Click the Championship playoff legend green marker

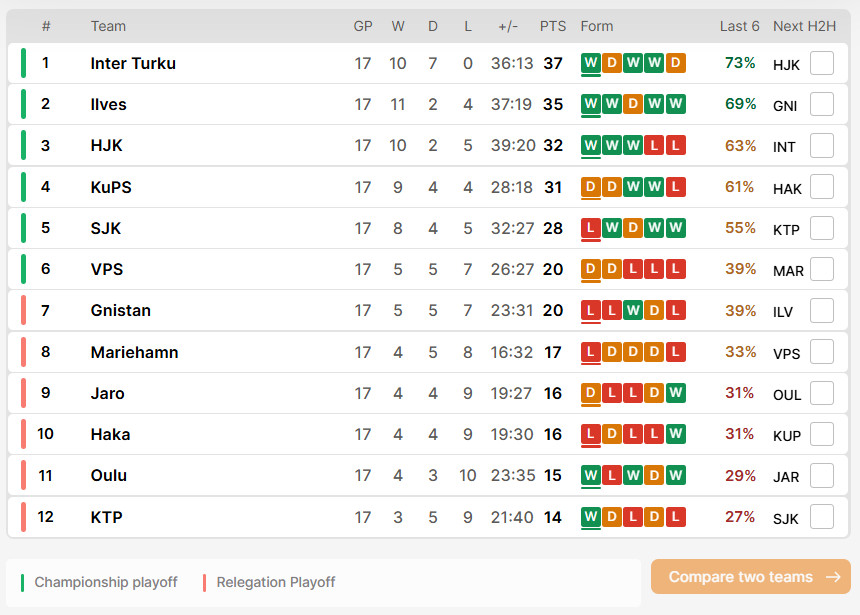click(x=22, y=583)
